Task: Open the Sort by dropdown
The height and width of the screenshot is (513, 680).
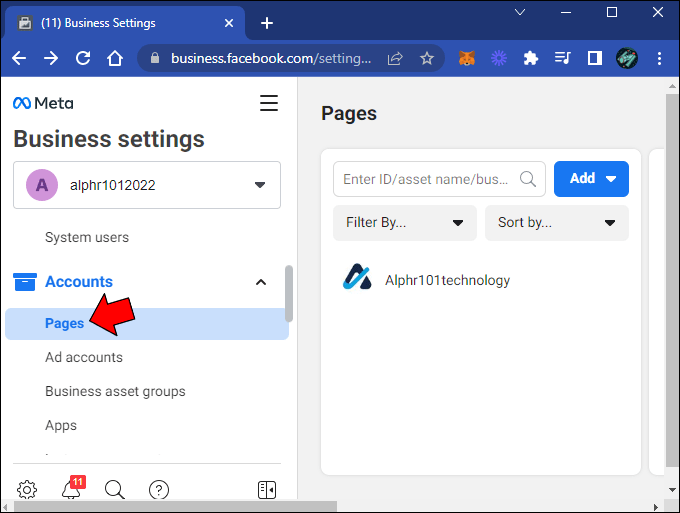Action: point(556,223)
